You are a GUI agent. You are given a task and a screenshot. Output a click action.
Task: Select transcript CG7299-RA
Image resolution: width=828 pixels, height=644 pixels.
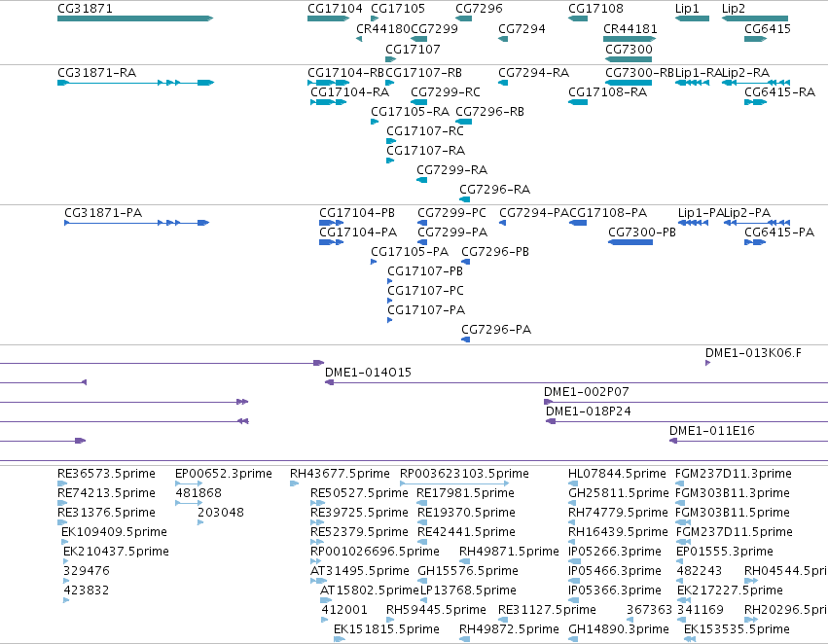pos(422,180)
